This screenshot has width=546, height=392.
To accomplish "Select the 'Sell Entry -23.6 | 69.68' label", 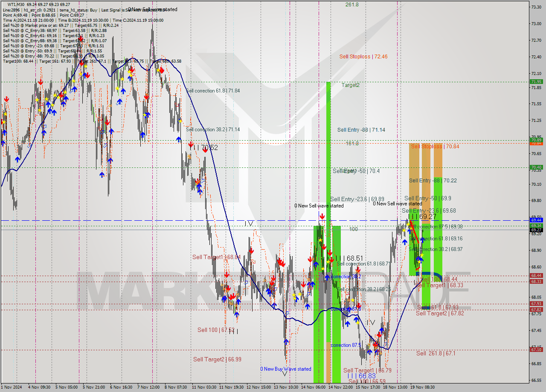I will (x=429, y=210).
